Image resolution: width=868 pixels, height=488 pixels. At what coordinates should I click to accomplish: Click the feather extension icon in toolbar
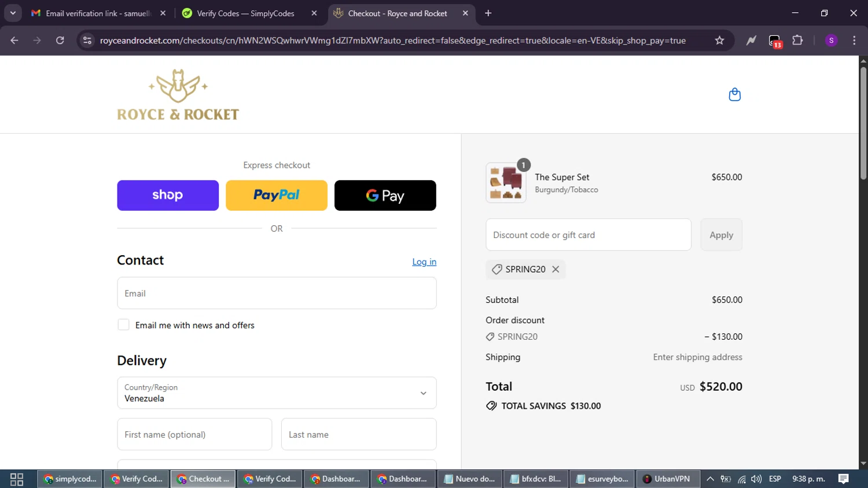(x=751, y=41)
